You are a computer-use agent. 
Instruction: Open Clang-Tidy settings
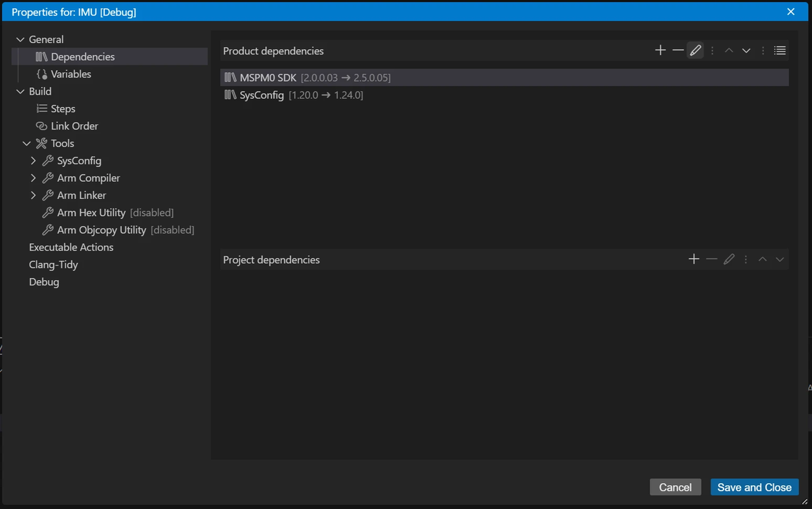pyautogui.click(x=53, y=264)
